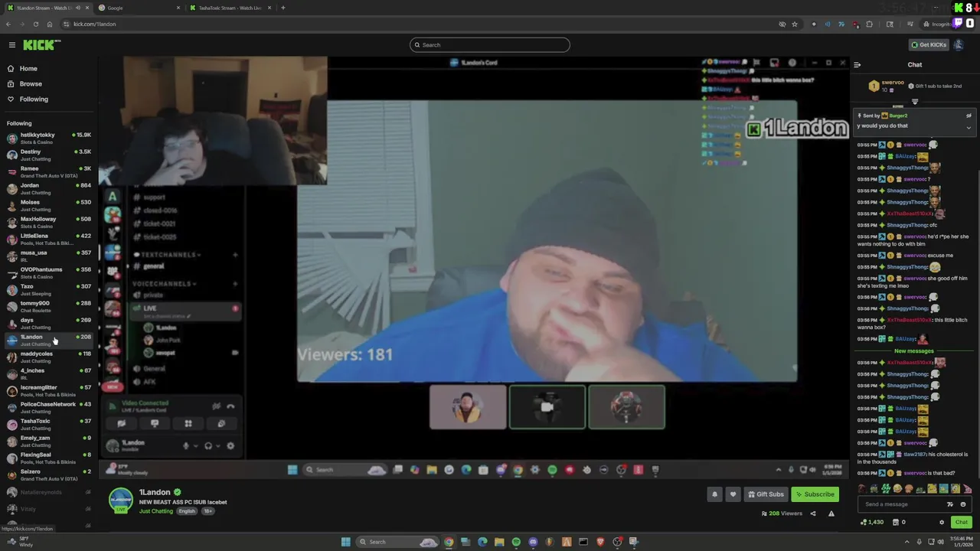Open the channel points 1,430 balance
980x551 pixels.
coord(871,523)
